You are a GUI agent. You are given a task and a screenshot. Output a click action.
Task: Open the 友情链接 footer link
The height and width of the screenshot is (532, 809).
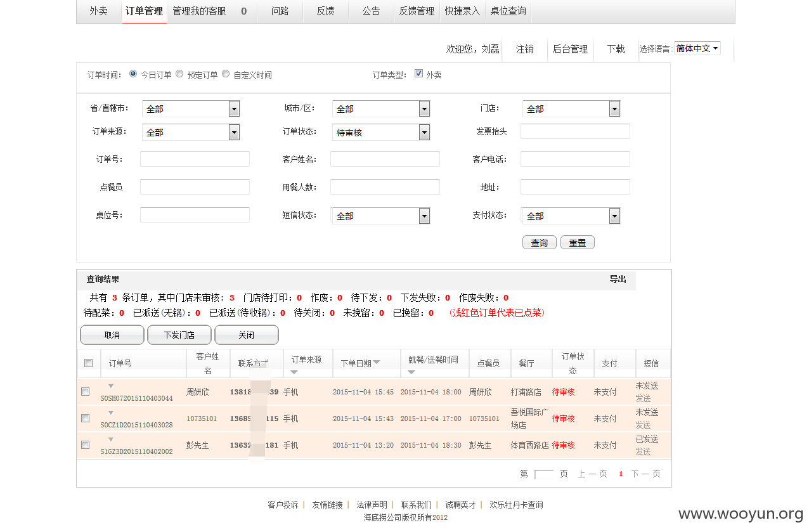pos(327,505)
